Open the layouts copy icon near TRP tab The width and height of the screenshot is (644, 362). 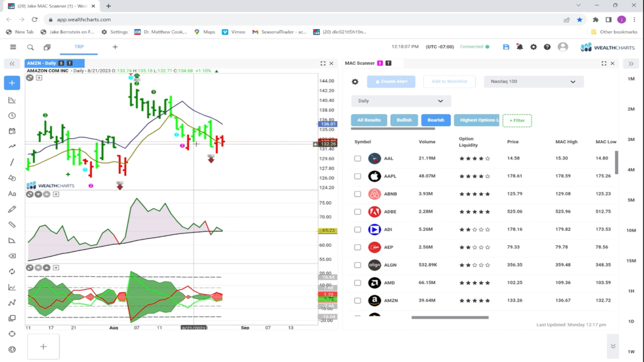pyautogui.click(x=47, y=47)
